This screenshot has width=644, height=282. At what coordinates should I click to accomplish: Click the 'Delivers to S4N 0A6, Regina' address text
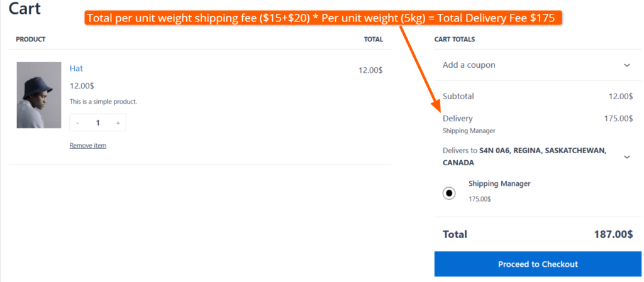pos(524,156)
